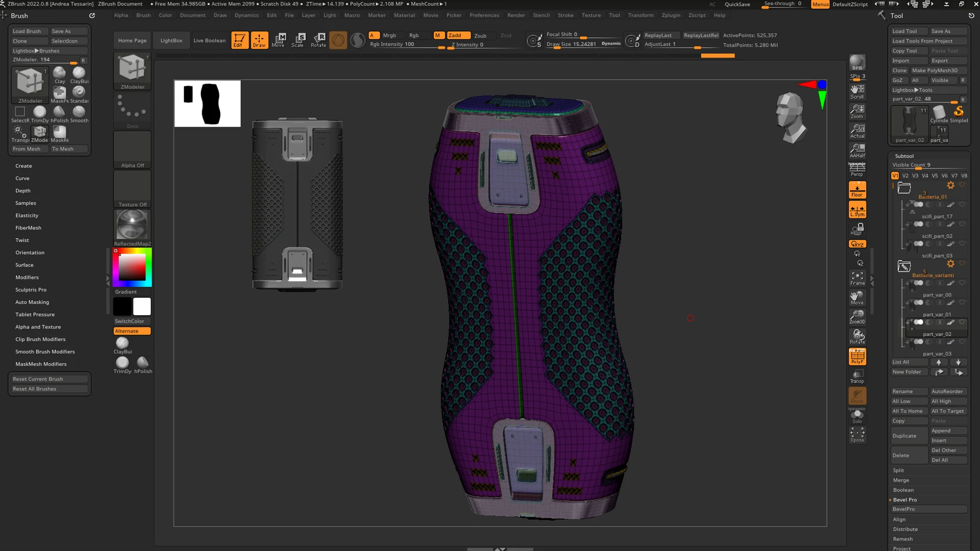980x551 pixels.
Task: Select the black secondary color swatch
Action: (x=122, y=307)
